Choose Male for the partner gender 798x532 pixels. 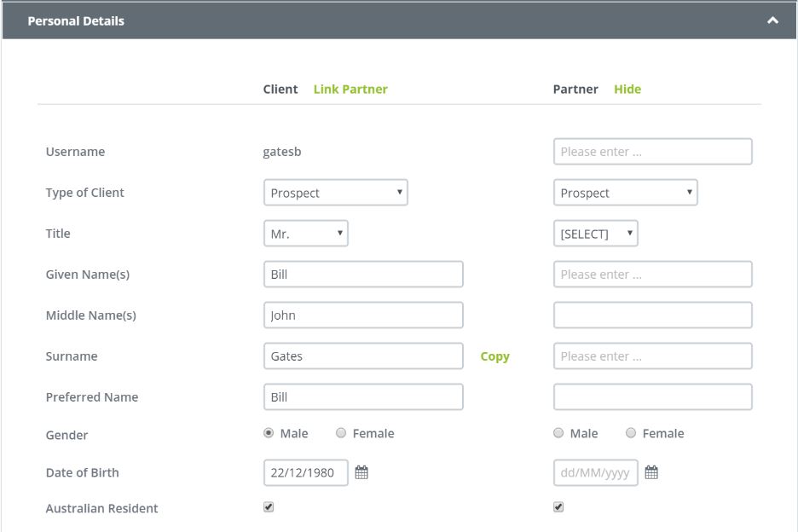(559, 433)
